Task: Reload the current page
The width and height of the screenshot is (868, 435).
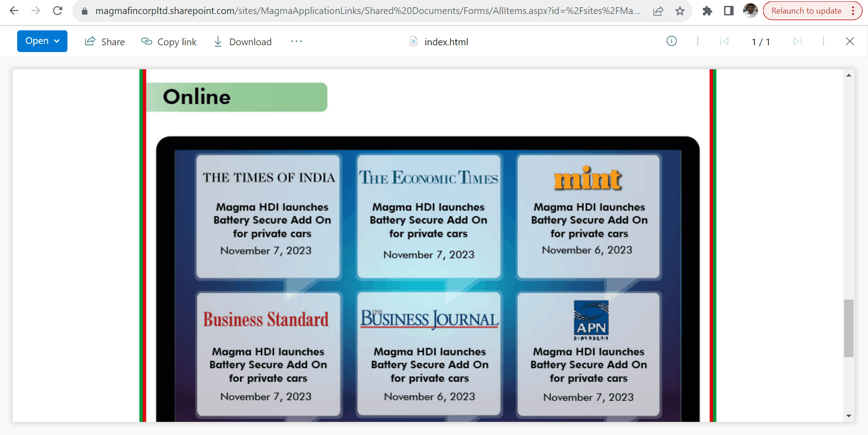Action: tap(57, 11)
